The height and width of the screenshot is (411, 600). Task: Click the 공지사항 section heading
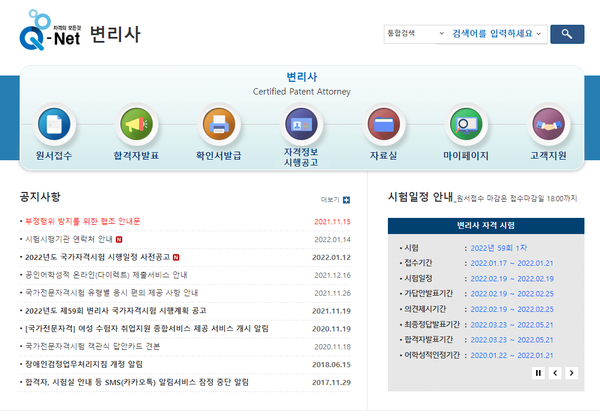click(40, 197)
